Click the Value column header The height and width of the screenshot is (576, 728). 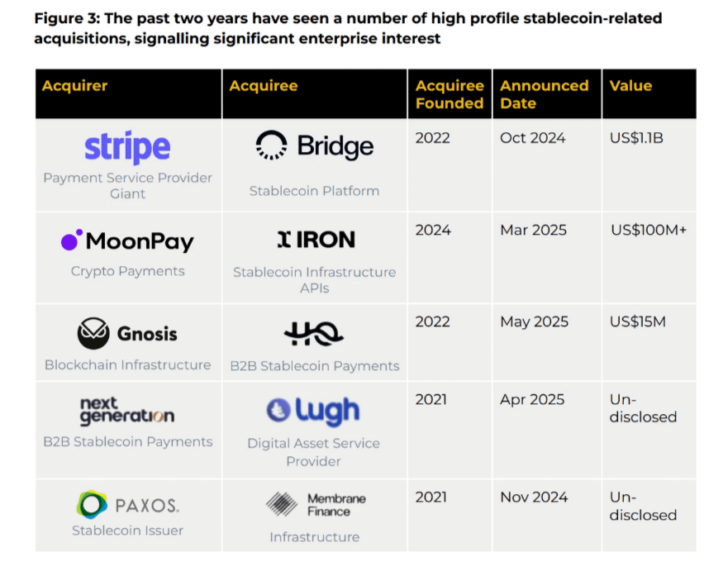click(x=630, y=86)
